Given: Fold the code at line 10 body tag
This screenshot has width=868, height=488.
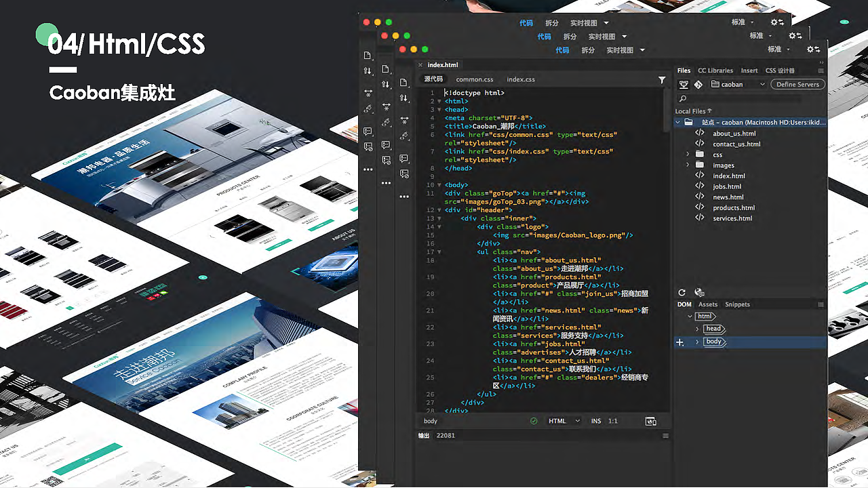Looking at the screenshot, I should (x=439, y=185).
